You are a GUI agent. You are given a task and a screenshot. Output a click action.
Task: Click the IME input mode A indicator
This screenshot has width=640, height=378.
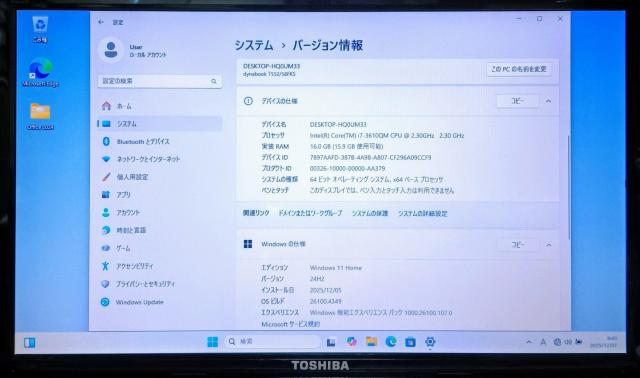click(x=543, y=342)
